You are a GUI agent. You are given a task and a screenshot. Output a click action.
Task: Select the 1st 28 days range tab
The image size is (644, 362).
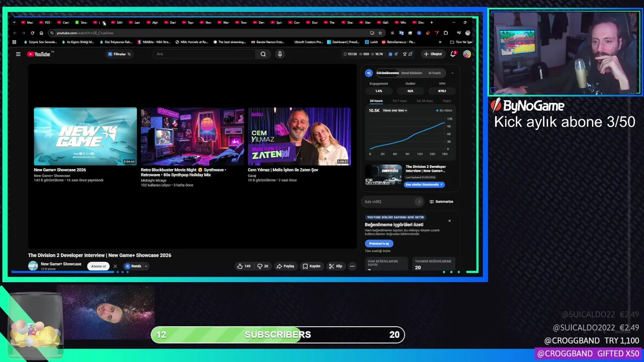click(x=424, y=101)
